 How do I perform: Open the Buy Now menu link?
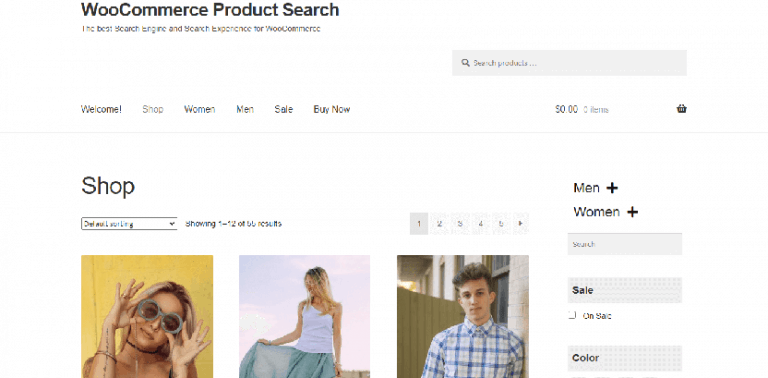(332, 109)
